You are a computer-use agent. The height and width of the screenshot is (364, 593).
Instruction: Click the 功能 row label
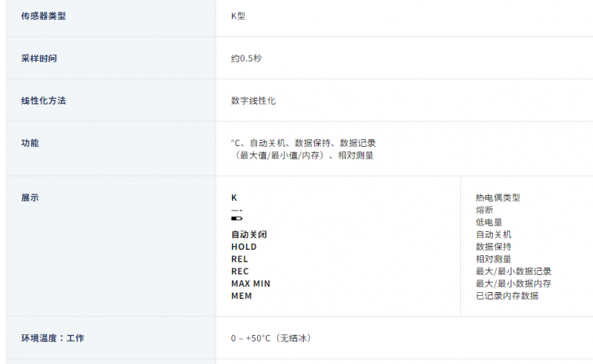(x=30, y=143)
